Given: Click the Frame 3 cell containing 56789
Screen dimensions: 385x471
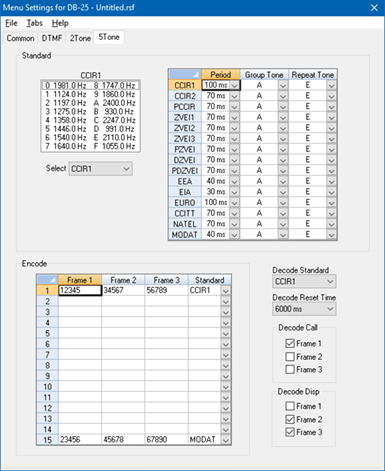Looking at the screenshot, I should [x=166, y=290].
